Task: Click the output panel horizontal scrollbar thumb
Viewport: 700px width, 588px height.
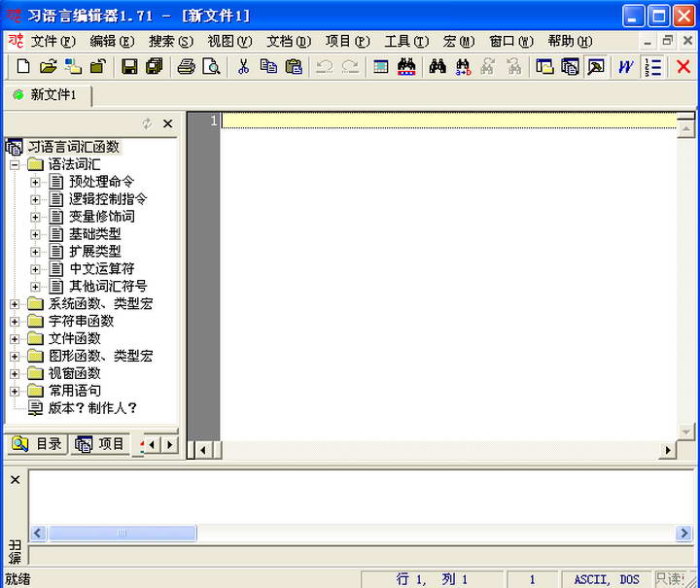Action: tap(122, 533)
